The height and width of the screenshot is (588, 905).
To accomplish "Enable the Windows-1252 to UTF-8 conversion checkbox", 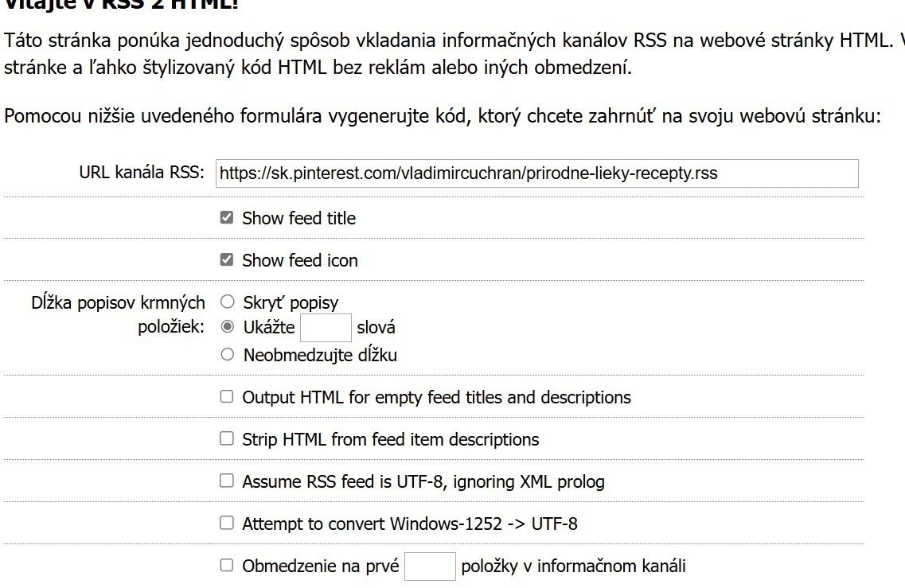I will [x=227, y=523].
